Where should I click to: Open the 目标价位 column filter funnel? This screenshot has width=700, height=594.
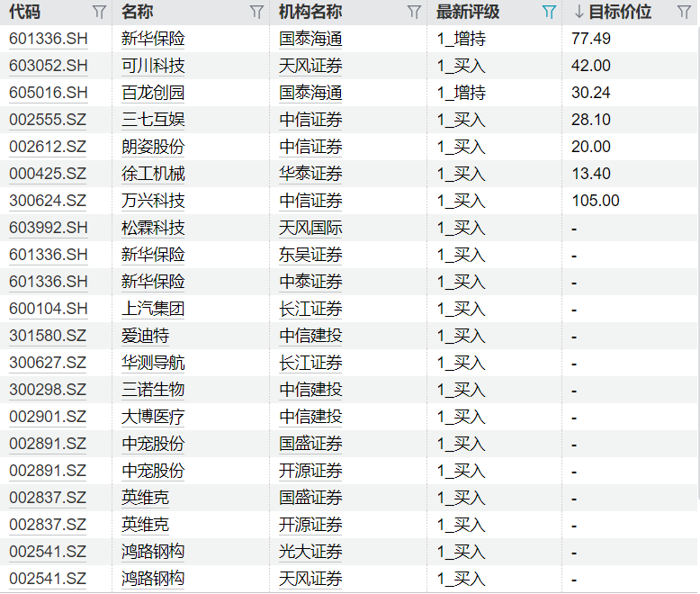click(x=684, y=13)
